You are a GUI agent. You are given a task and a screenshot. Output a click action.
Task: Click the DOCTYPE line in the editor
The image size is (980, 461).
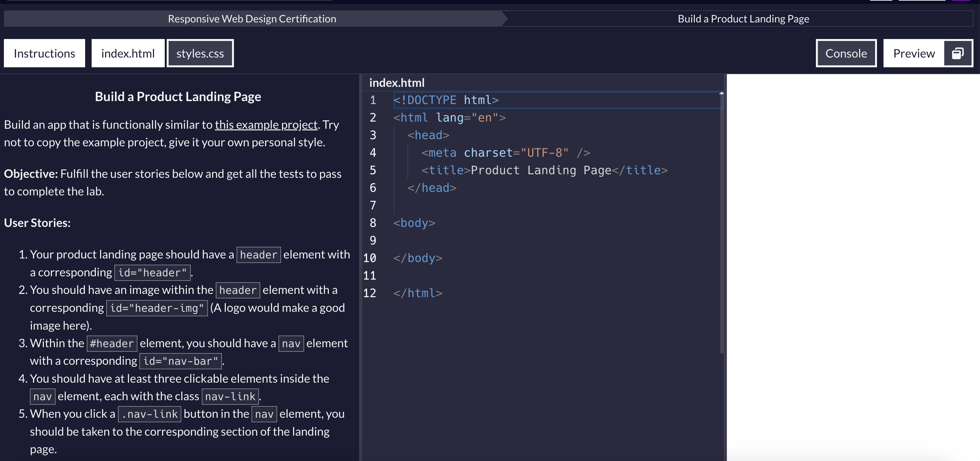click(446, 100)
